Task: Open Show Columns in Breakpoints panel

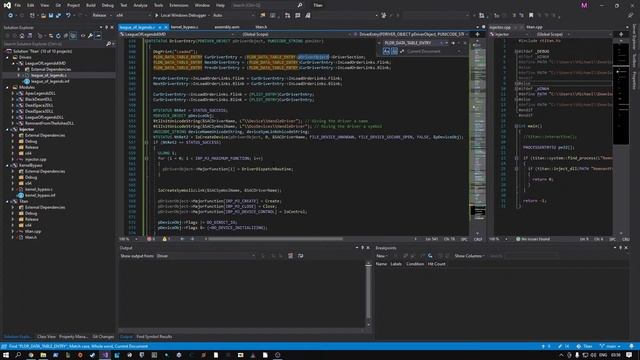Action: click(x=469, y=256)
